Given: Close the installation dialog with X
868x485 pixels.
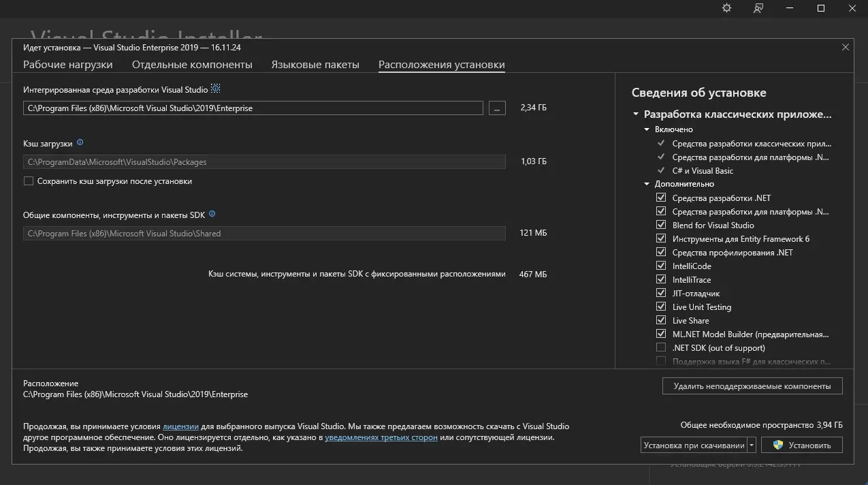Looking at the screenshot, I should tap(846, 48).
